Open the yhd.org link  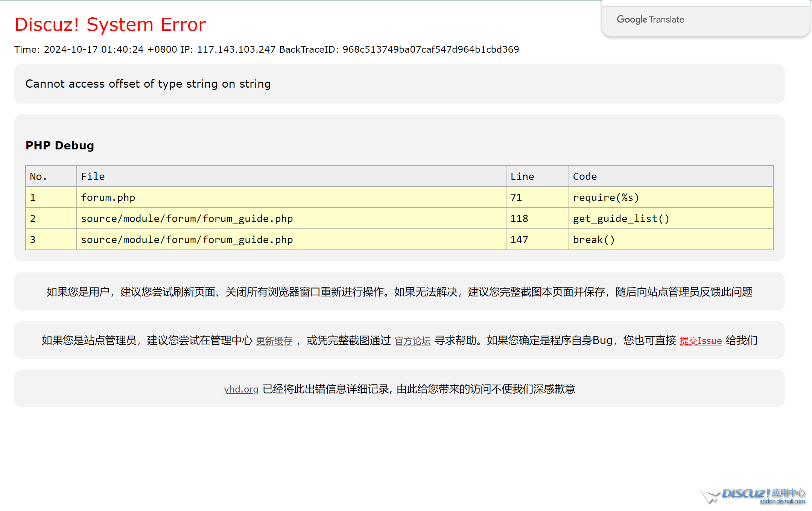tap(241, 389)
